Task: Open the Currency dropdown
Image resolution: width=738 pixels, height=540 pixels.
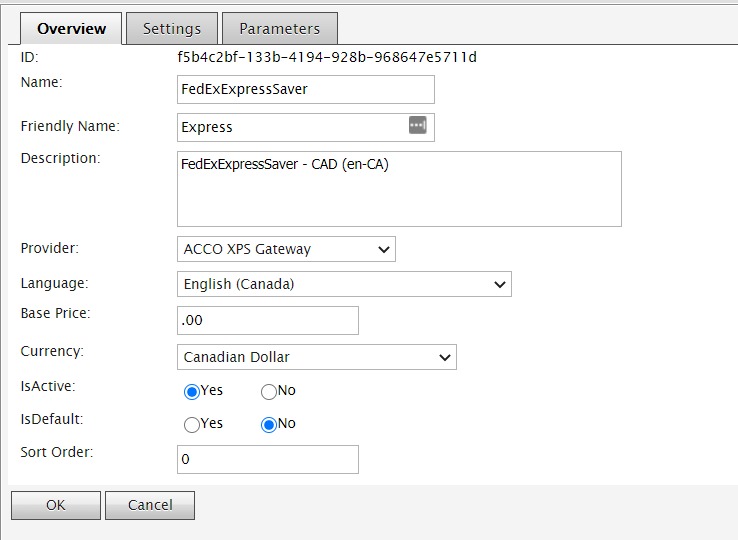Action: point(316,357)
